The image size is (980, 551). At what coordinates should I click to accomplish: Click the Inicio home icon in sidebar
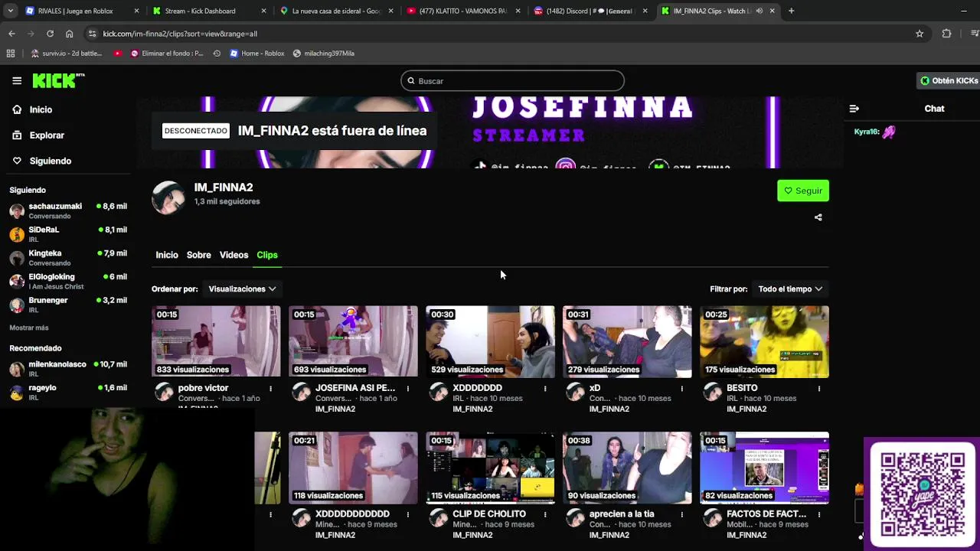(x=17, y=109)
